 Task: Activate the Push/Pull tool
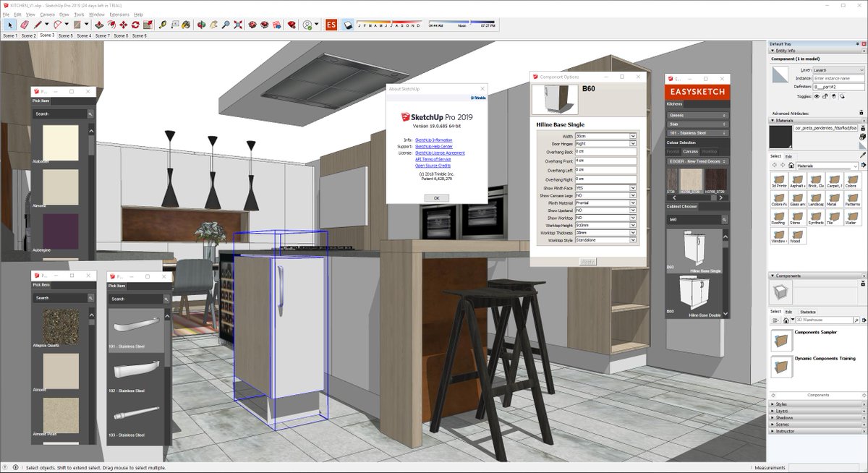100,25
